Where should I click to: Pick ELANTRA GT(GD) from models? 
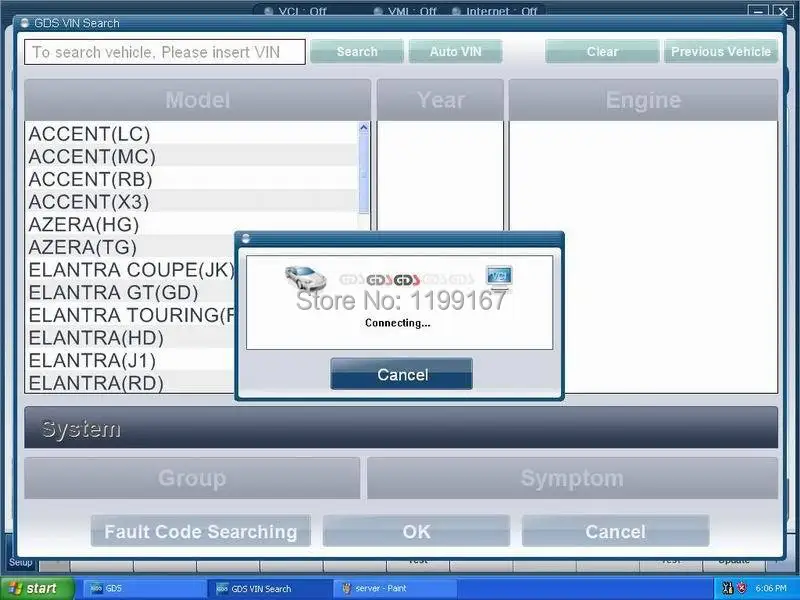[130, 292]
